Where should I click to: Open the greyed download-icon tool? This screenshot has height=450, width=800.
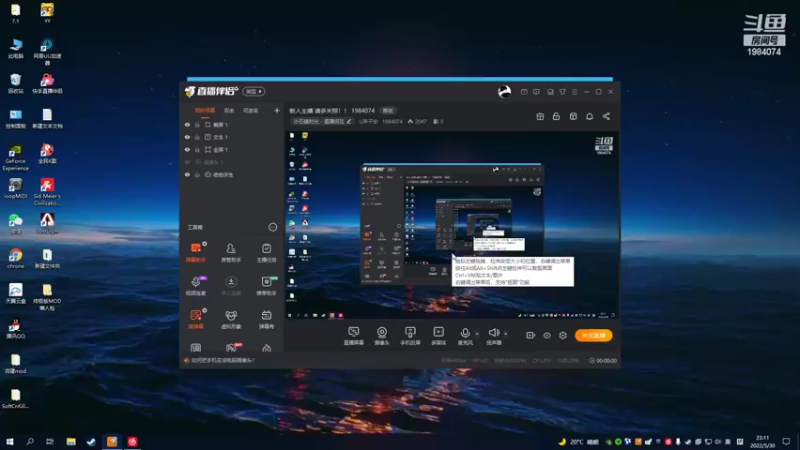coord(231,286)
